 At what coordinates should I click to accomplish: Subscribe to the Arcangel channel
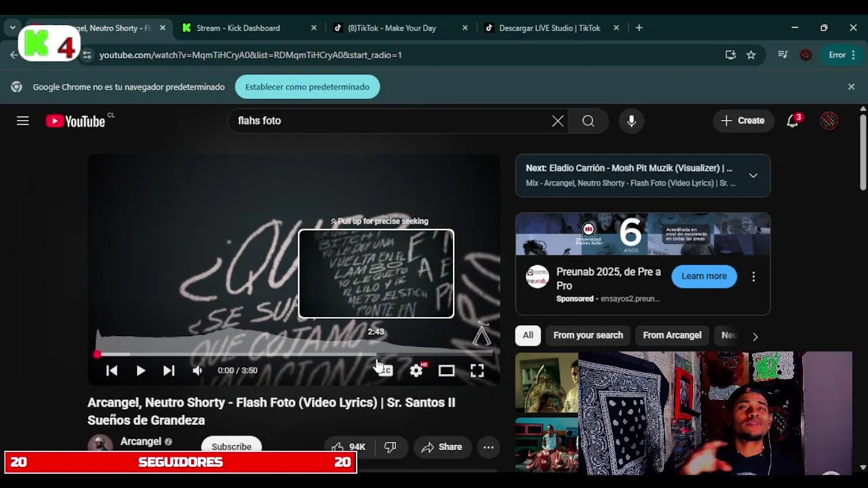point(231,447)
